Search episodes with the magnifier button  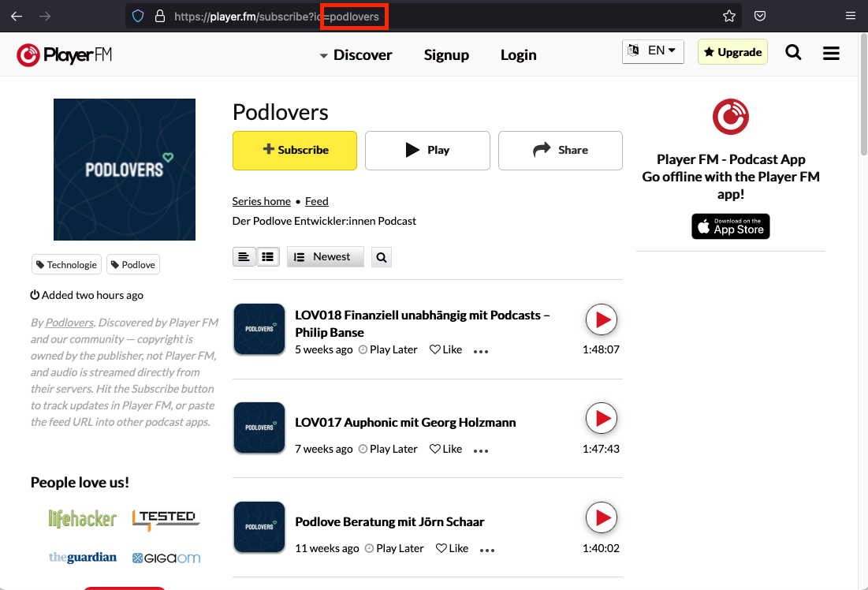coord(382,257)
